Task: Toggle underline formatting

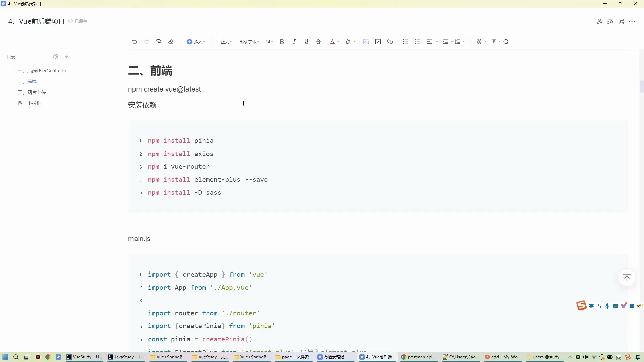Action: (x=306, y=41)
